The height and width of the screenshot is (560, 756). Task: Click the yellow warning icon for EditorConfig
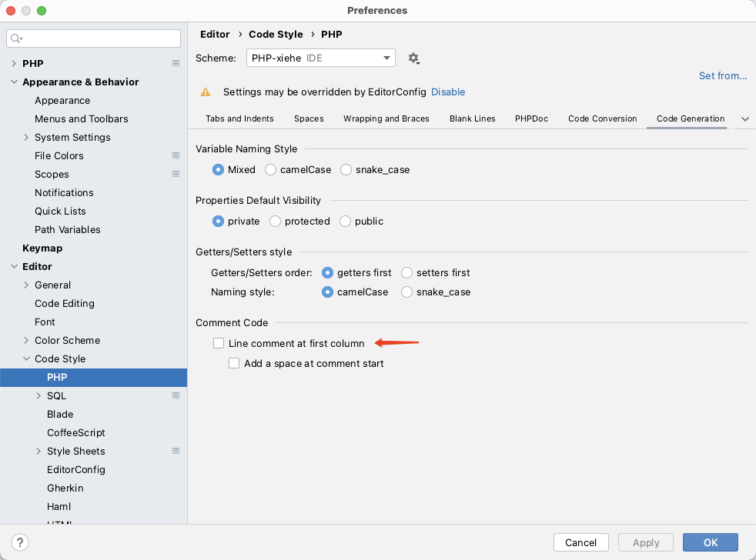click(206, 92)
